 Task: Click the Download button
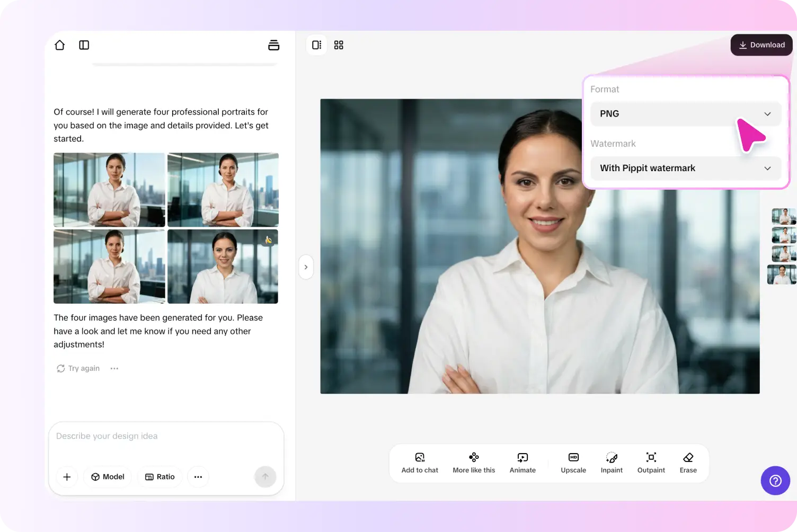(761, 45)
